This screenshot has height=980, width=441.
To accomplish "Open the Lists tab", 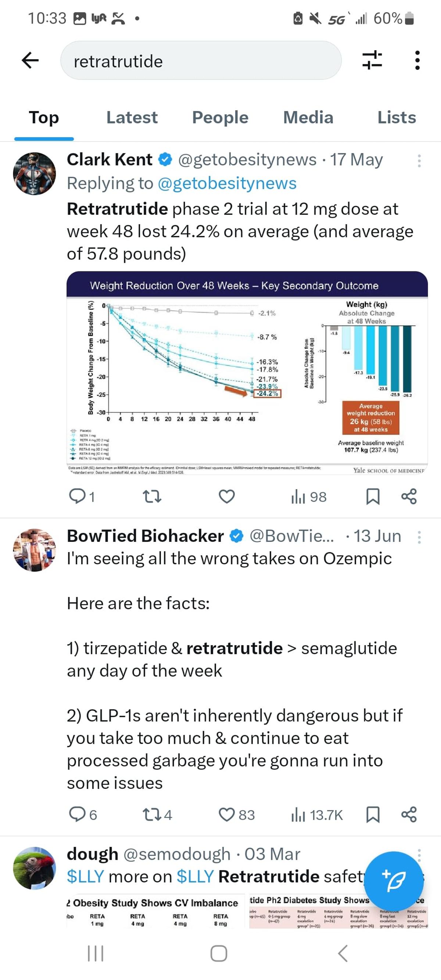I will click(x=396, y=118).
